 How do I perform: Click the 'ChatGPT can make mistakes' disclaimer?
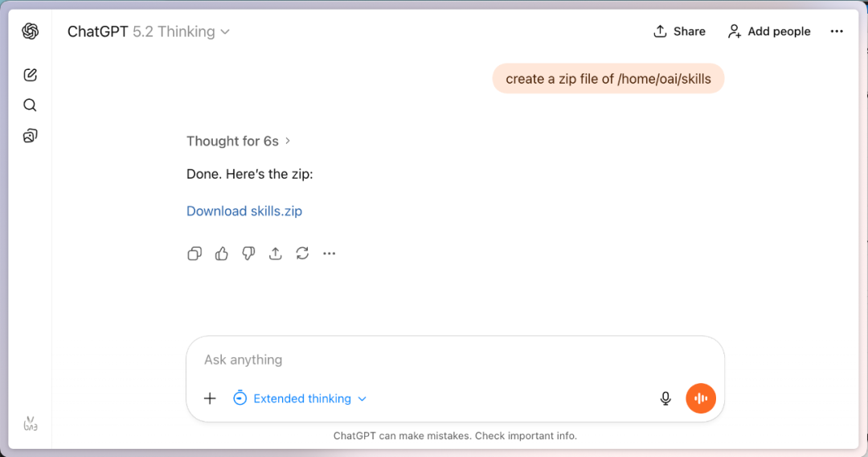(x=455, y=436)
